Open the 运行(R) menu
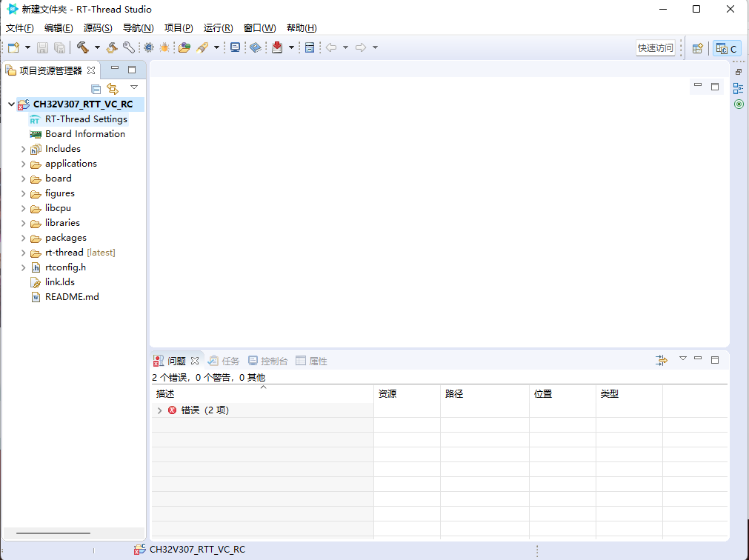The height and width of the screenshot is (560, 749). pos(218,28)
